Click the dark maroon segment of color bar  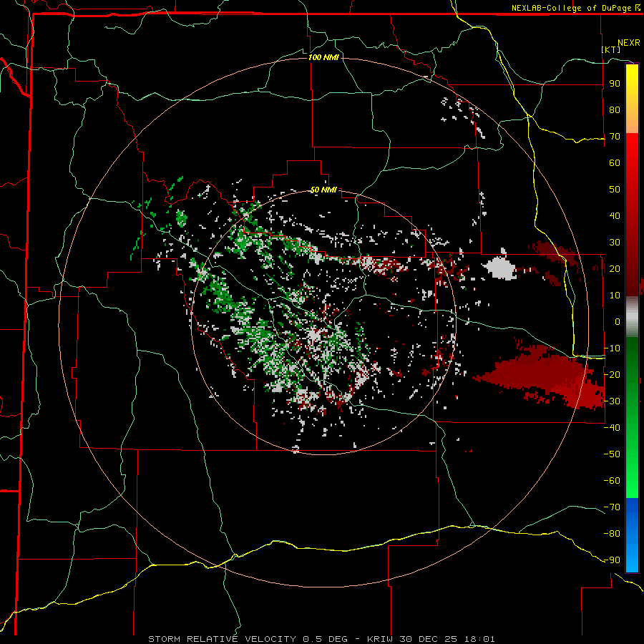(632, 269)
